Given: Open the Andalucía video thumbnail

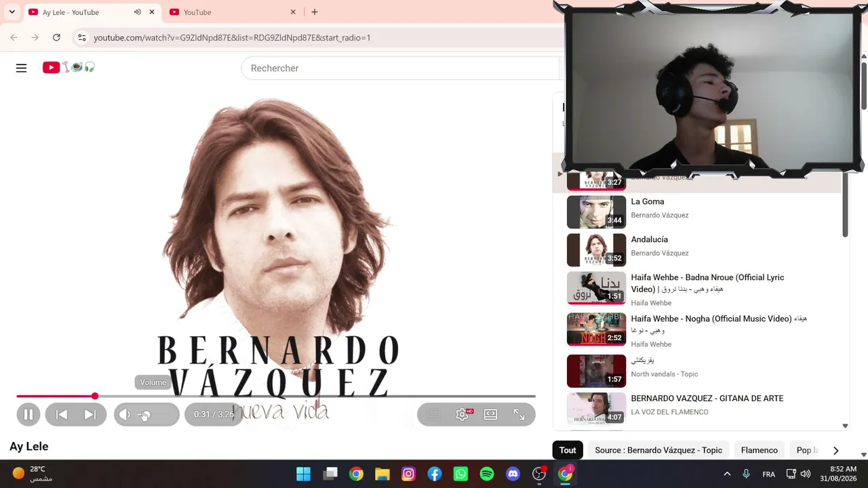Looking at the screenshot, I should click(x=596, y=250).
